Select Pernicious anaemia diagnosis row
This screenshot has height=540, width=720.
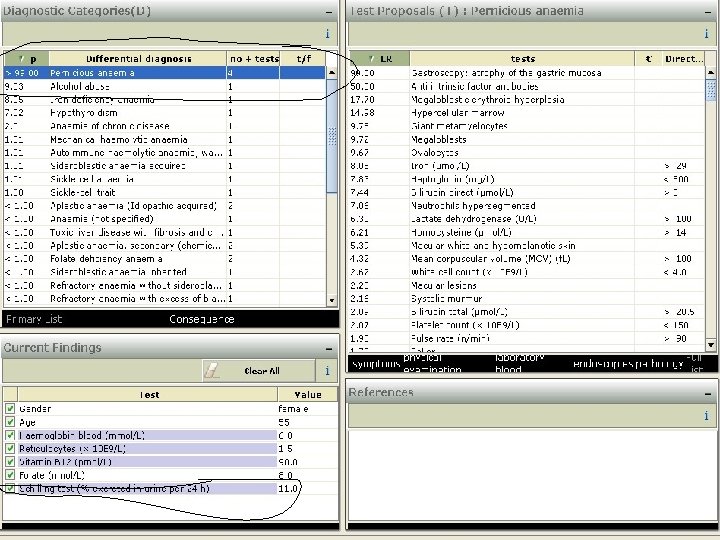pos(164,73)
